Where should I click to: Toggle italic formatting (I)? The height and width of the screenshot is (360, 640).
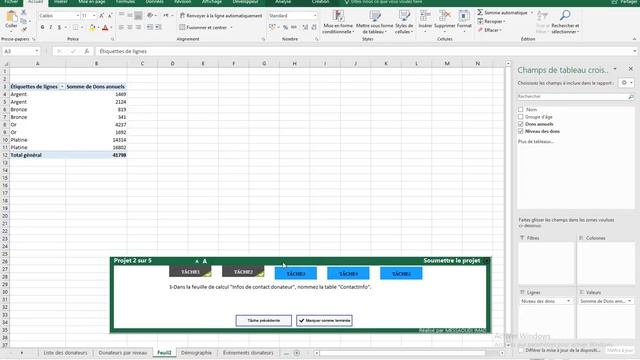tap(51, 27)
